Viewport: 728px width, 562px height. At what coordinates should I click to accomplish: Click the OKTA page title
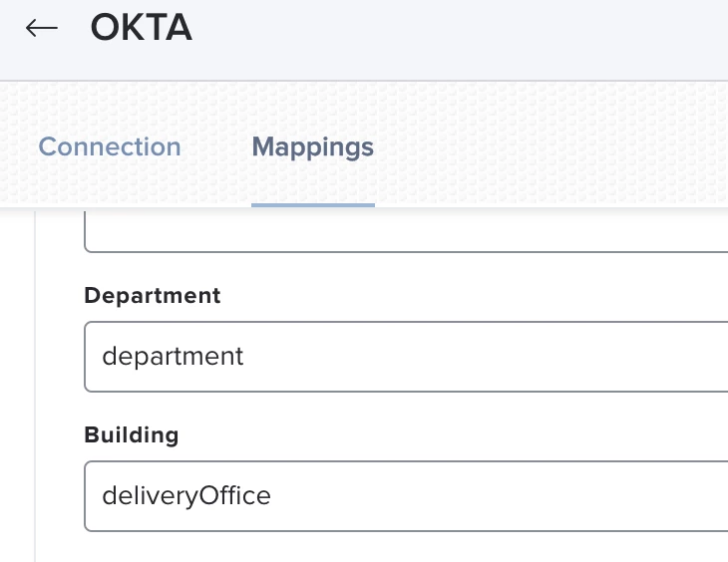(142, 27)
